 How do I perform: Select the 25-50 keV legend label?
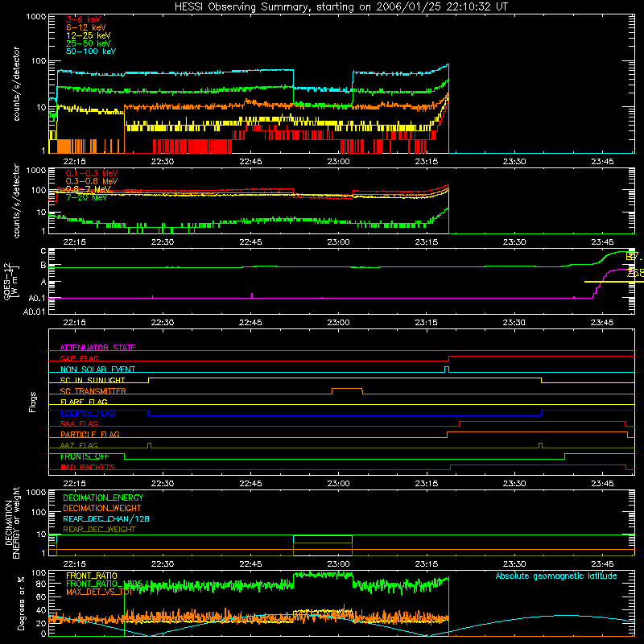[x=89, y=43]
